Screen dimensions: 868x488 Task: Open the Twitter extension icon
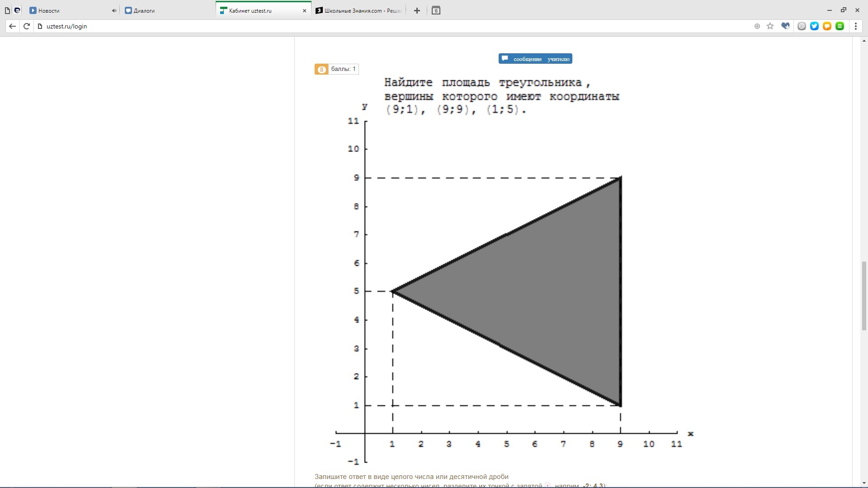pos(814,26)
